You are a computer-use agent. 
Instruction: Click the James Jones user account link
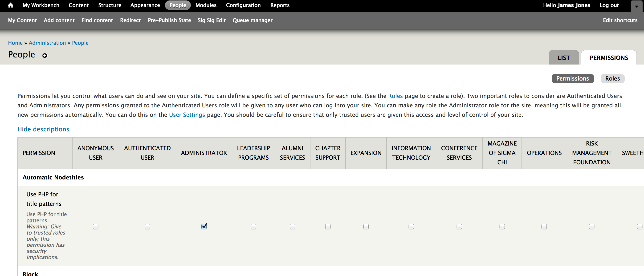(574, 5)
